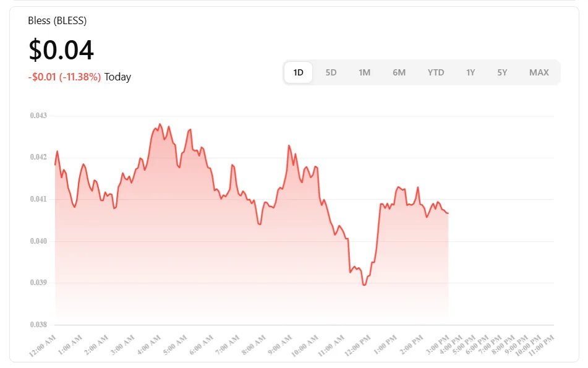This screenshot has height=368, width=588.
Task: Select the MAX time range
Action: (x=539, y=72)
